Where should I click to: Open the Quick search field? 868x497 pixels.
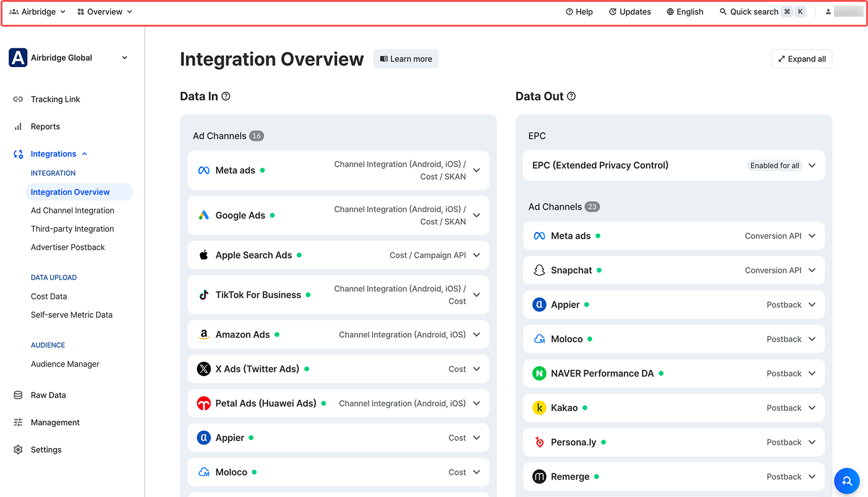coord(762,12)
